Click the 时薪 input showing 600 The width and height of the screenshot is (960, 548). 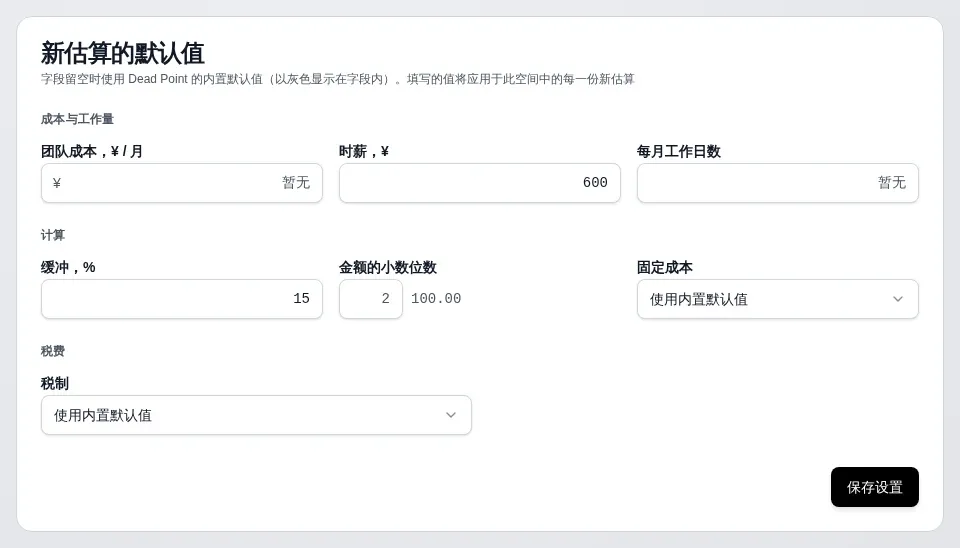480,183
